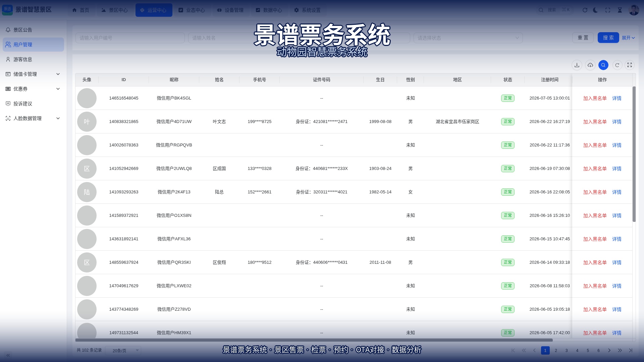Click the avatar of user 陆总

click(87, 192)
